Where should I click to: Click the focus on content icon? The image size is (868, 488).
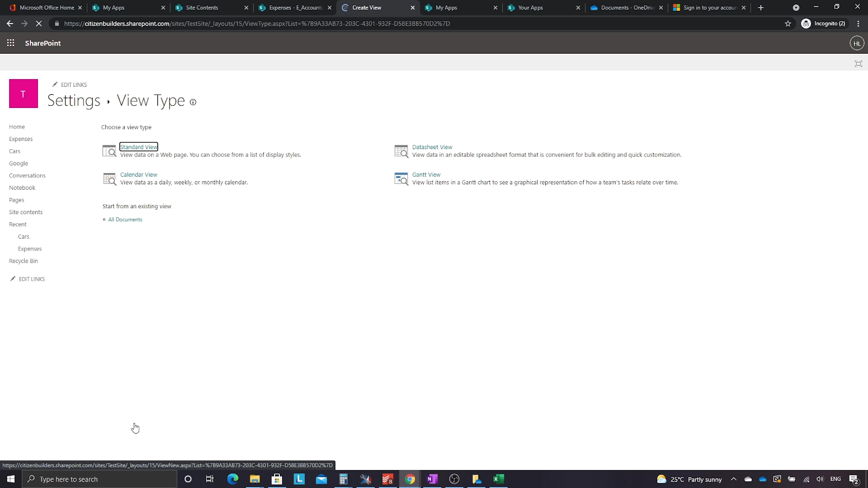coord(858,64)
